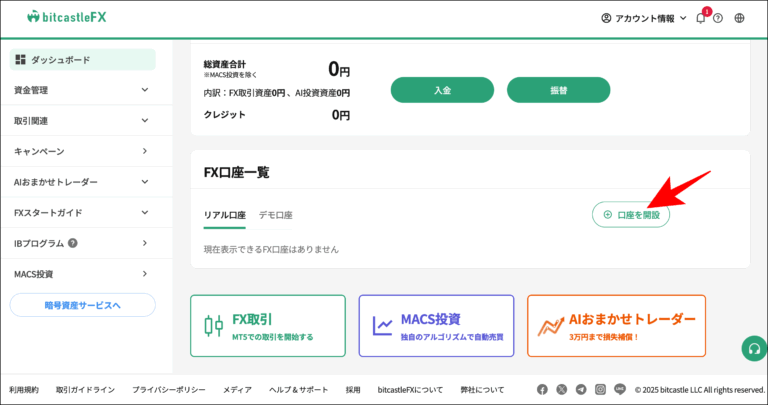Open the Facebook footer icon
768x405 pixels.
pos(542,390)
